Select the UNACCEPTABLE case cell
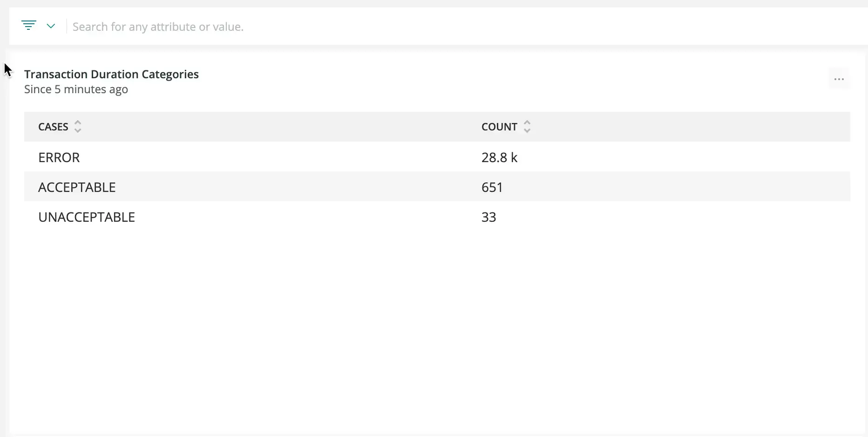The height and width of the screenshot is (437, 868). pos(87,217)
